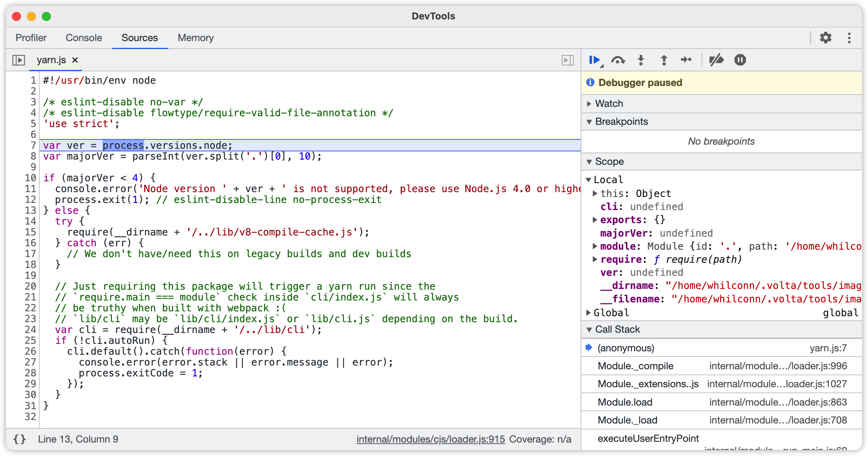Viewport: 868px width, 456px height.
Task: Collapse the Local scope tree
Action: (589, 180)
